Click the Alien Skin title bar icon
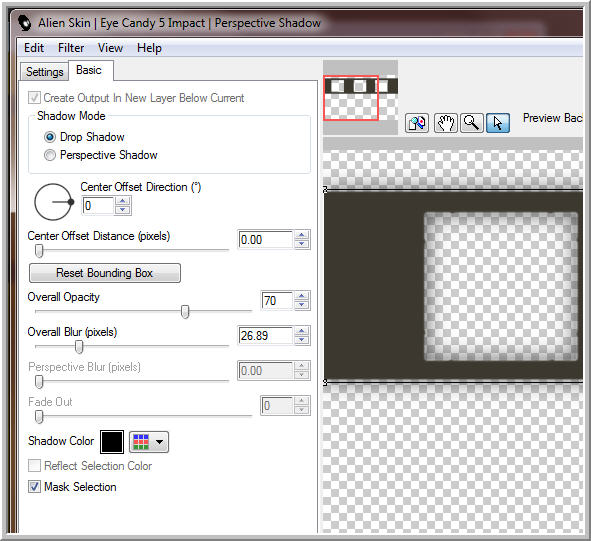The height and width of the screenshot is (541, 591). tap(25, 23)
